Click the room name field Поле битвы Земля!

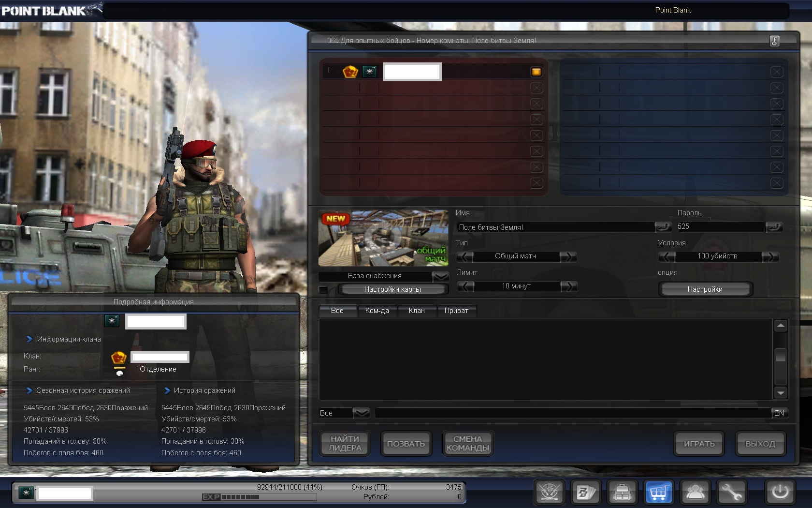coord(555,227)
